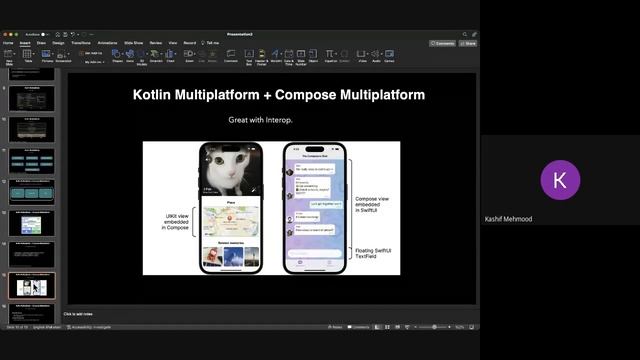Click the search magnifier in title bar
Image resolution: width=640 pixels, height=360 pixels.
(464, 35)
